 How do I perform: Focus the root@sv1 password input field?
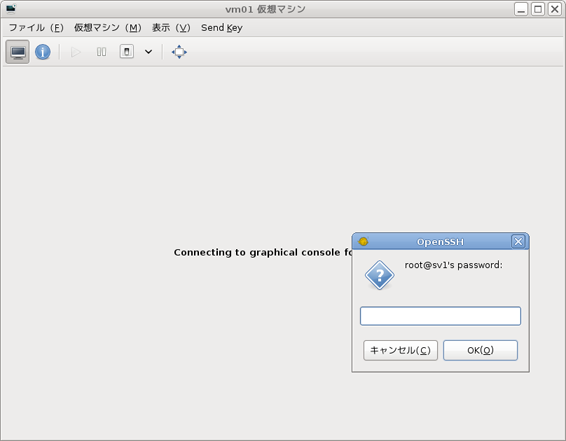tap(440, 316)
